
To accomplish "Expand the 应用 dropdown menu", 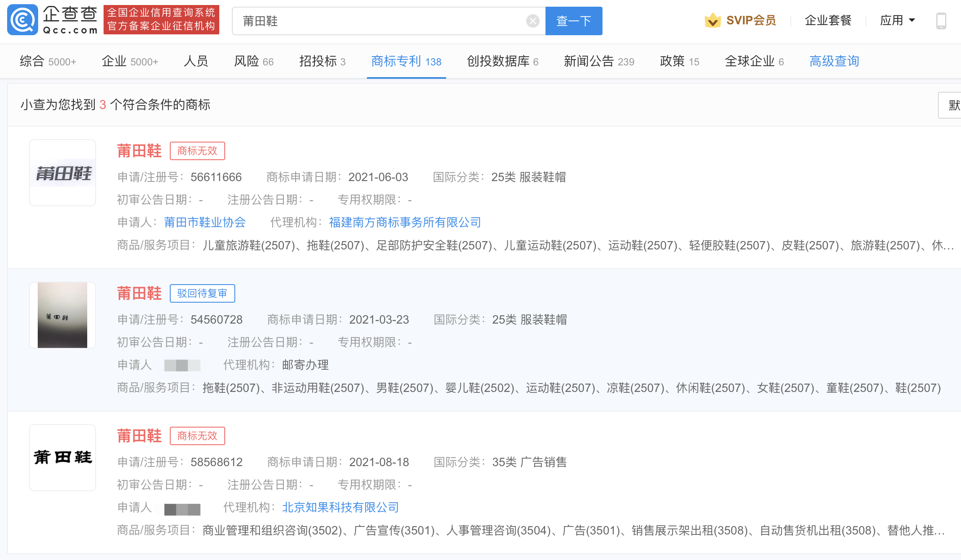I will [897, 20].
